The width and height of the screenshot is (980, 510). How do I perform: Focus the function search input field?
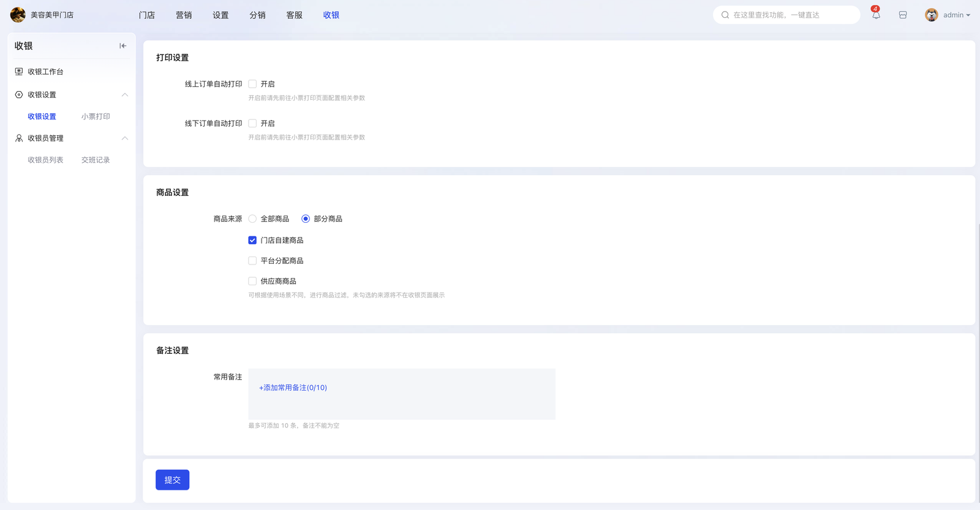790,15
